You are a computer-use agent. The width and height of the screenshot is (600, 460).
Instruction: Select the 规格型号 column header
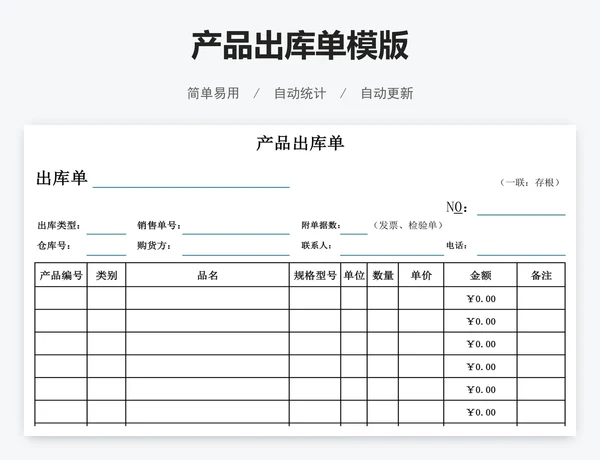315,275
